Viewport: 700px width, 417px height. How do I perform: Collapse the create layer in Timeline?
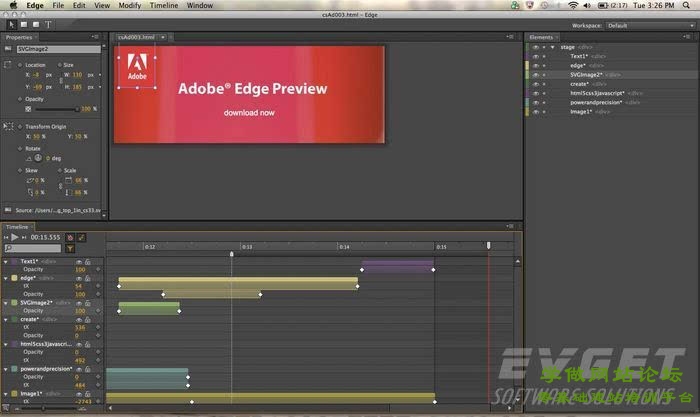click(x=5, y=319)
